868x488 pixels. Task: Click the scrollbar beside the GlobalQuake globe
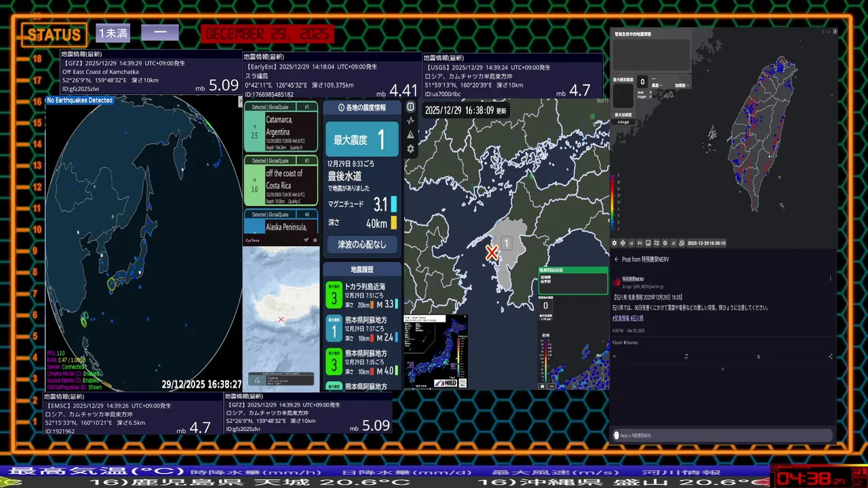point(240,102)
